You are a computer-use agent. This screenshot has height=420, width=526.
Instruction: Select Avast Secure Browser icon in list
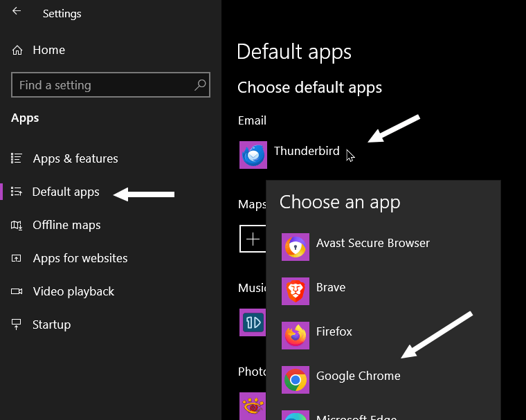(296, 247)
